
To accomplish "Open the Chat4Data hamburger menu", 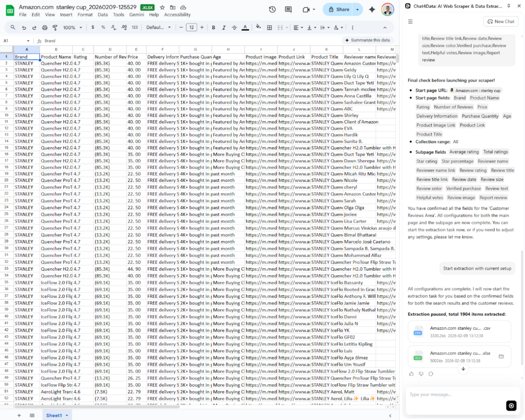I will tap(410, 22).
